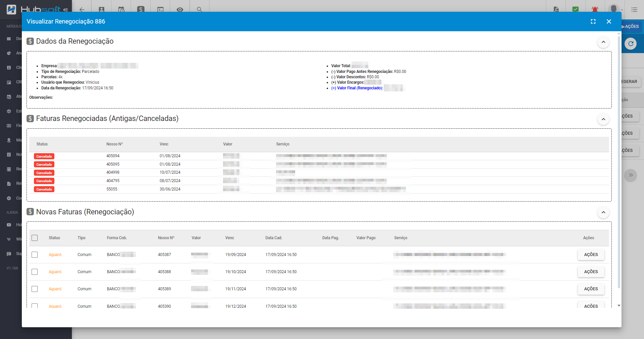Click the scrollbar up arrow in dialog
644x339 pixels.
coord(619,34)
